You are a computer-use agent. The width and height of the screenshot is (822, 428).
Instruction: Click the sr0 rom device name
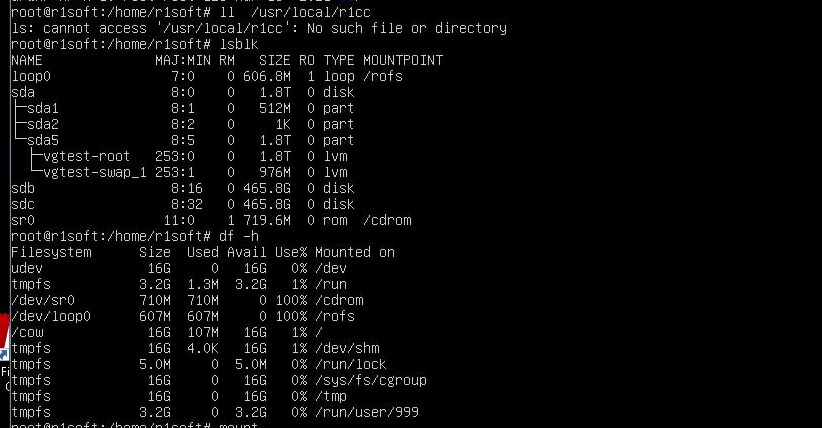[23, 220]
